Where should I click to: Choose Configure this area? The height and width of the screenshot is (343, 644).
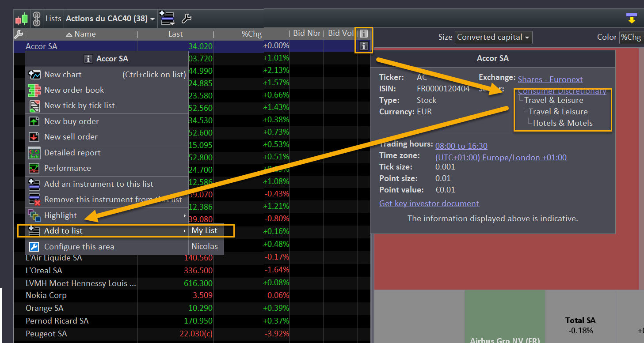(107, 247)
